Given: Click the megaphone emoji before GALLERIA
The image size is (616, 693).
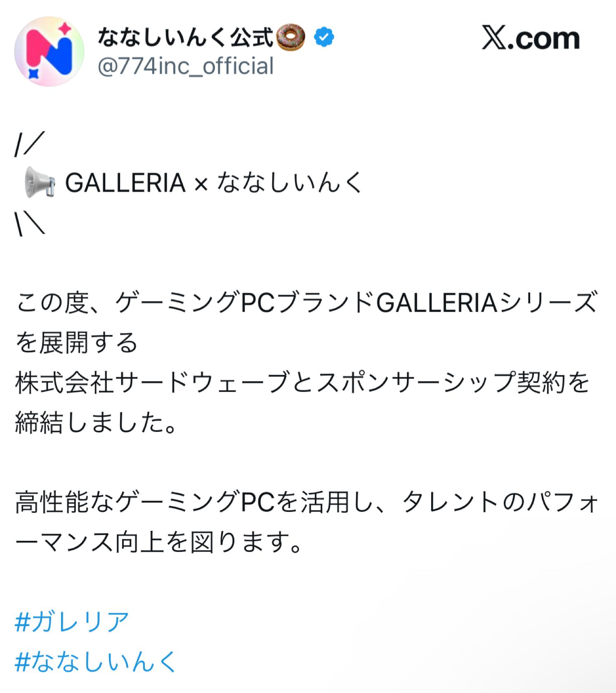Looking at the screenshot, I should (39, 182).
